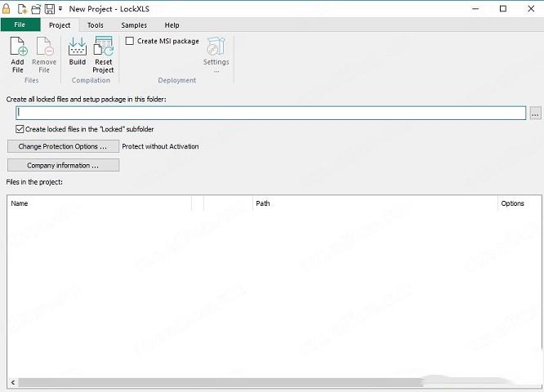
Task: Close the LockXLS window
Action: 531,9
